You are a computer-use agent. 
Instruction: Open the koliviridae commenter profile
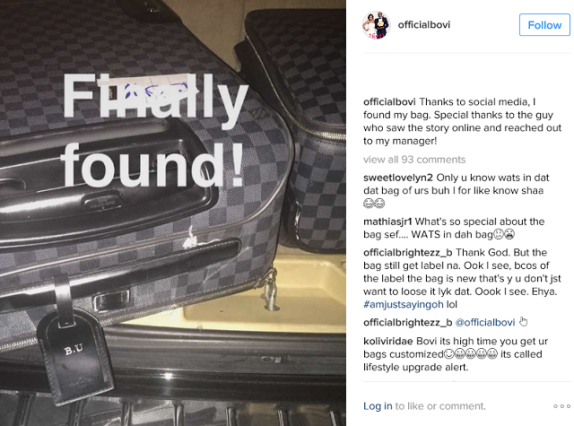(x=388, y=341)
